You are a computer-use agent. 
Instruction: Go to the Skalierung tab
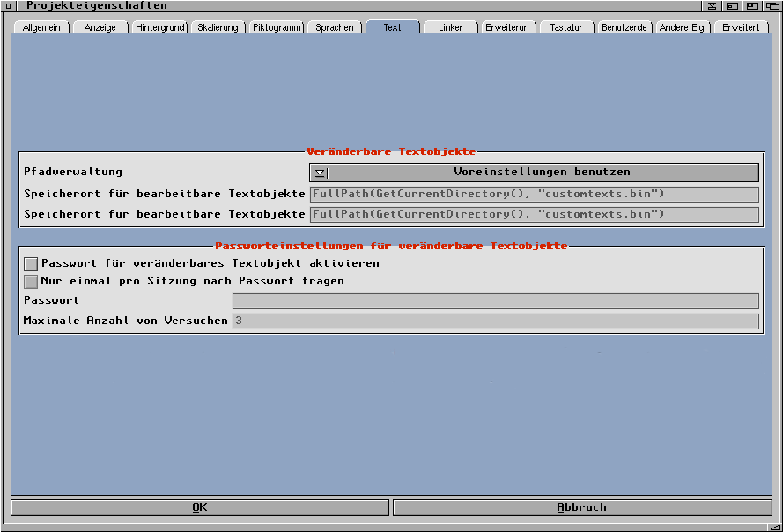[218, 27]
